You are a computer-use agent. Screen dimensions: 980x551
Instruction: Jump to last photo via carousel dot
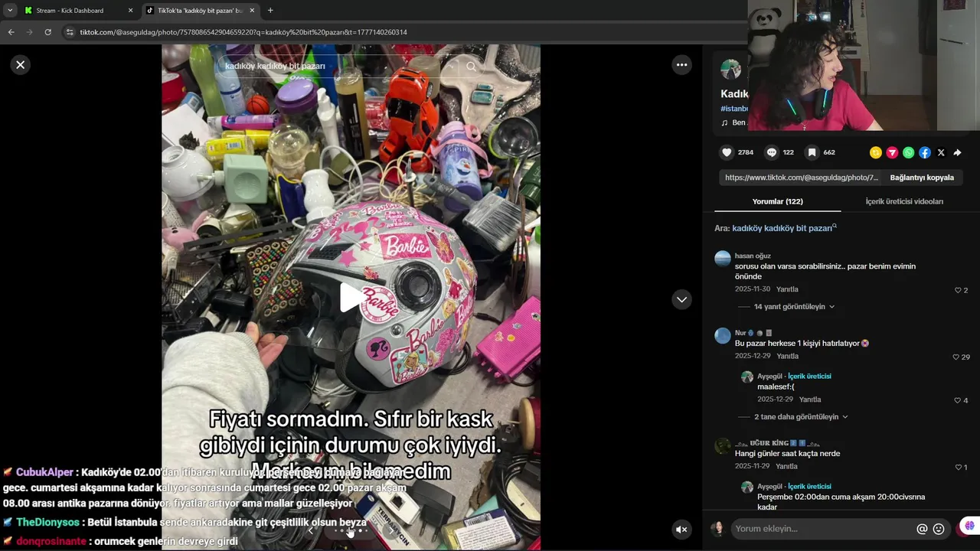point(366,530)
